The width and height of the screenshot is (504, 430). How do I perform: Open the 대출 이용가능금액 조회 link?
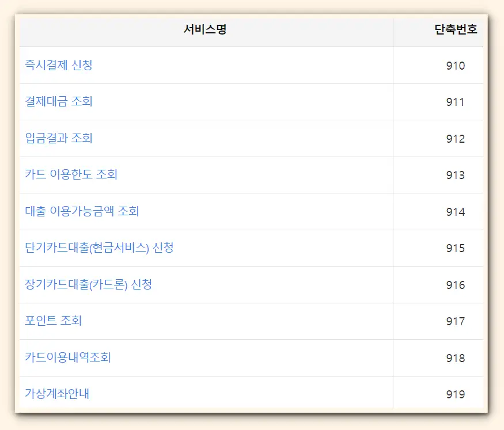[x=82, y=211]
